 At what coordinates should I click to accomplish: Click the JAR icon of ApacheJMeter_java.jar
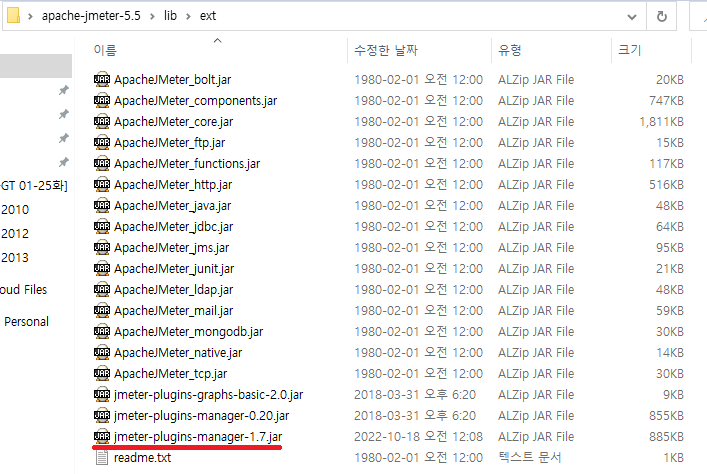coord(102,205)
